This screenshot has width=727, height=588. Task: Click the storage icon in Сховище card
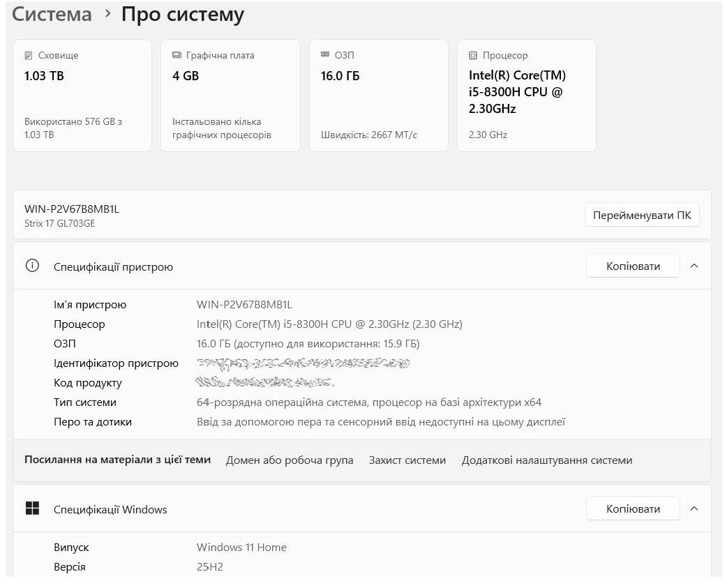pyautogui.click(x=29, y=55)
